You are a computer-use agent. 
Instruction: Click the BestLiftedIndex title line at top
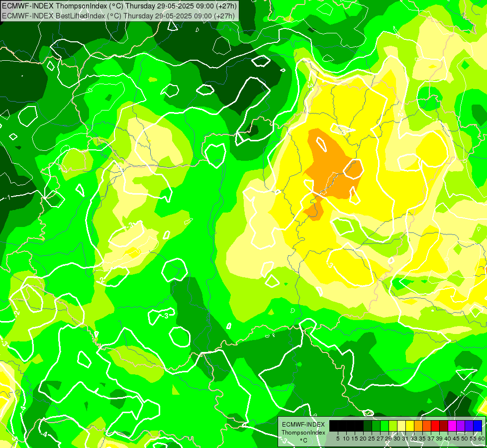(118, 16)
